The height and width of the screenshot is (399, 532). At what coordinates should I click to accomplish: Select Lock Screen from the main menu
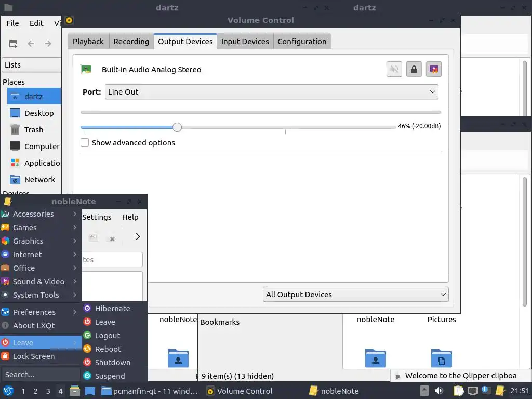(41, 356)
